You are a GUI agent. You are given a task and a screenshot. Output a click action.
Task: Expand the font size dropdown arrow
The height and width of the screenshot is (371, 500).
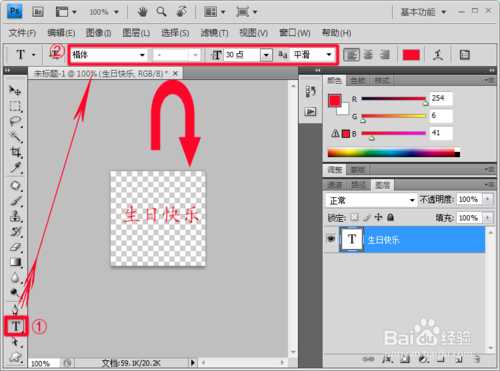[x=266, y=55]
